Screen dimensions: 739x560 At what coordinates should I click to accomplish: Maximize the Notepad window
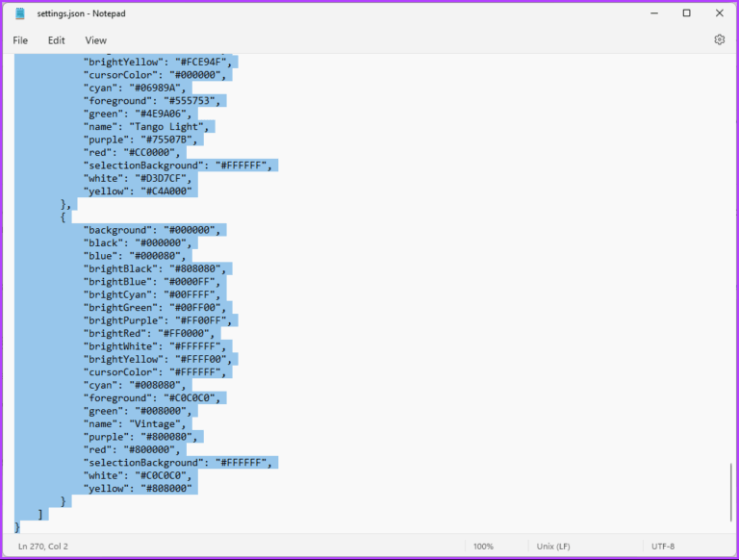tap(687, 13)
